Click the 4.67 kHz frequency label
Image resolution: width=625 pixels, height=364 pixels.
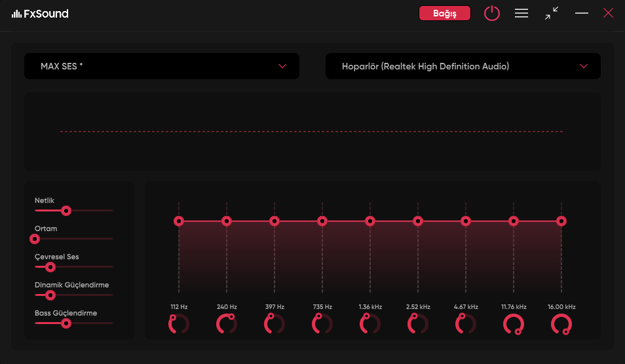point(466,306)
